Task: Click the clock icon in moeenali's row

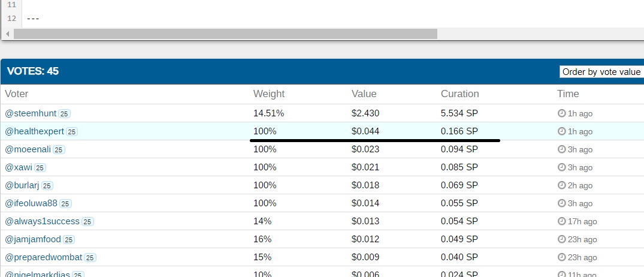Action: (561, 150)
